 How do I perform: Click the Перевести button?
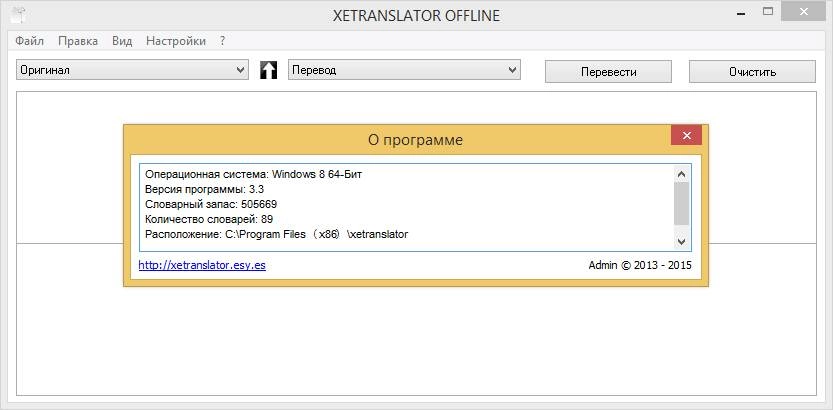click(x=608, y=72)
